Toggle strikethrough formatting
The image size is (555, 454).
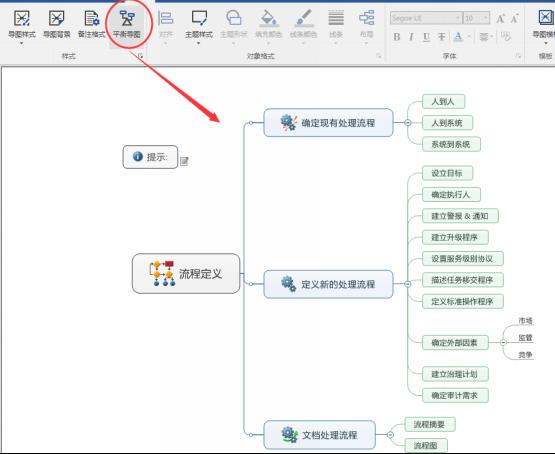pyautogui.click(x=441, y=37)
